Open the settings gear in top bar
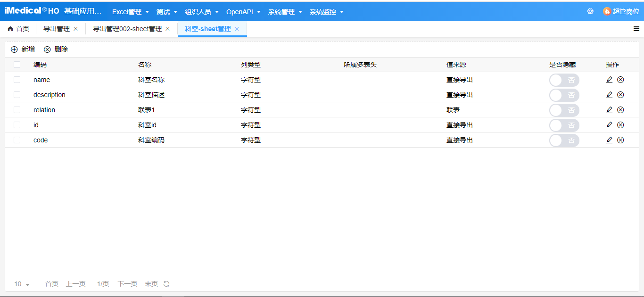This screenshot has width=644, height=297. point(590,11)
